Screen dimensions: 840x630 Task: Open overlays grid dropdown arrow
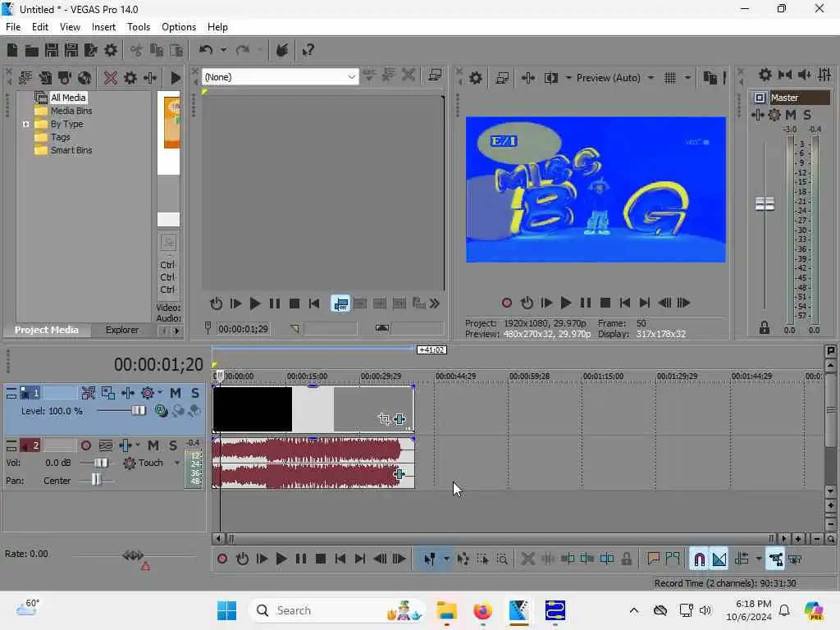pyautogui.click(x=687, y=78)
